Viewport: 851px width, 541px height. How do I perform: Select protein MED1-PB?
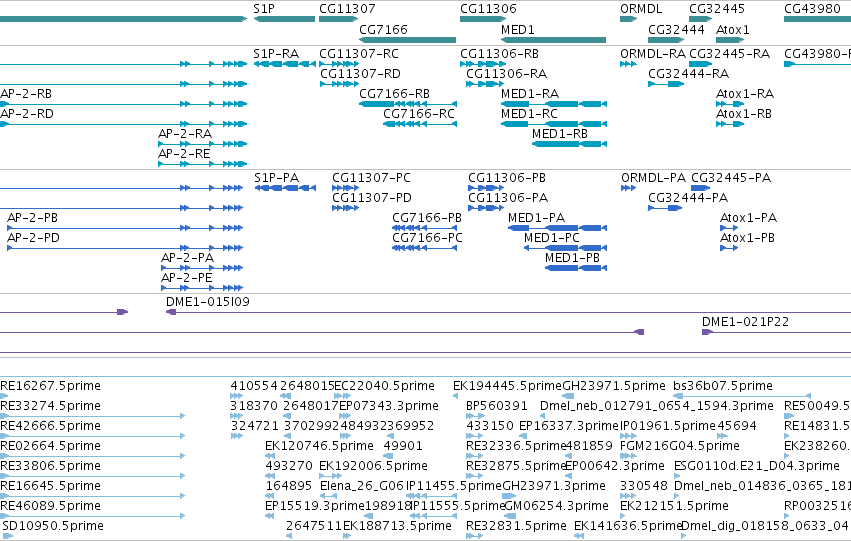coord(572,258)
